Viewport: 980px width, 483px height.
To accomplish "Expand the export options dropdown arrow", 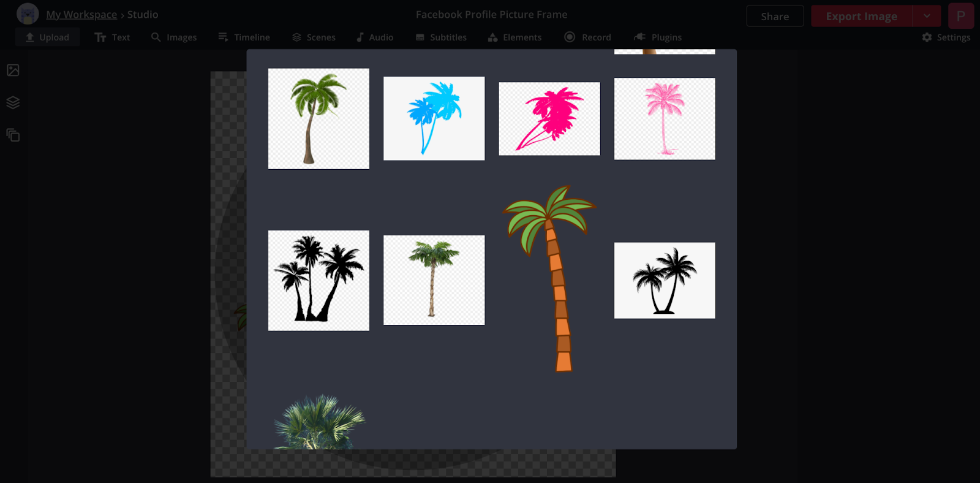I will (927, 17).
